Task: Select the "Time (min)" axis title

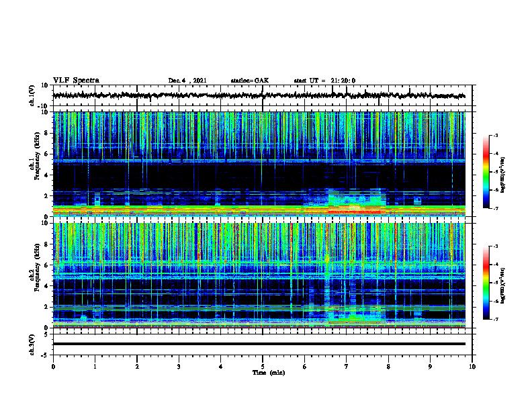Action: [x=269, y=372]
